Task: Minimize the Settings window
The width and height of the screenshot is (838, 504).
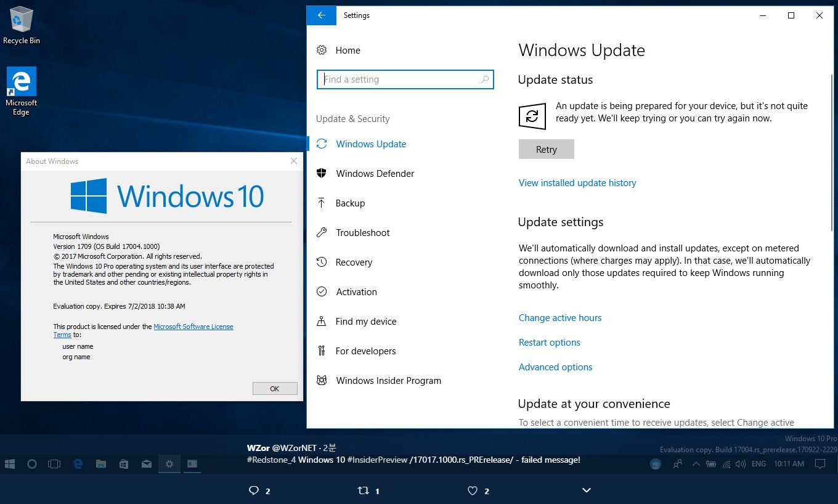Action: pyautogui.click(x=763, y=15)
